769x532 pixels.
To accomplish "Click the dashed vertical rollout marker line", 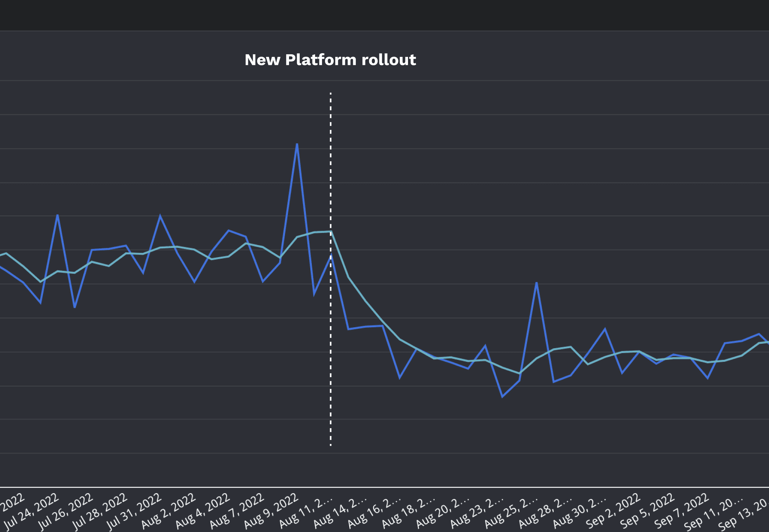I will [x=331, y=367].
